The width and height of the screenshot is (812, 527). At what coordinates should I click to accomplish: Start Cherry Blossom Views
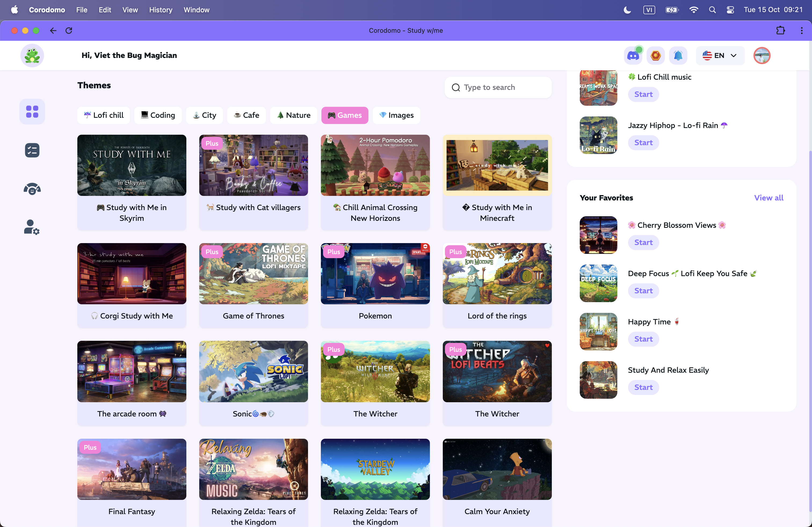click(x=643, y=242)
